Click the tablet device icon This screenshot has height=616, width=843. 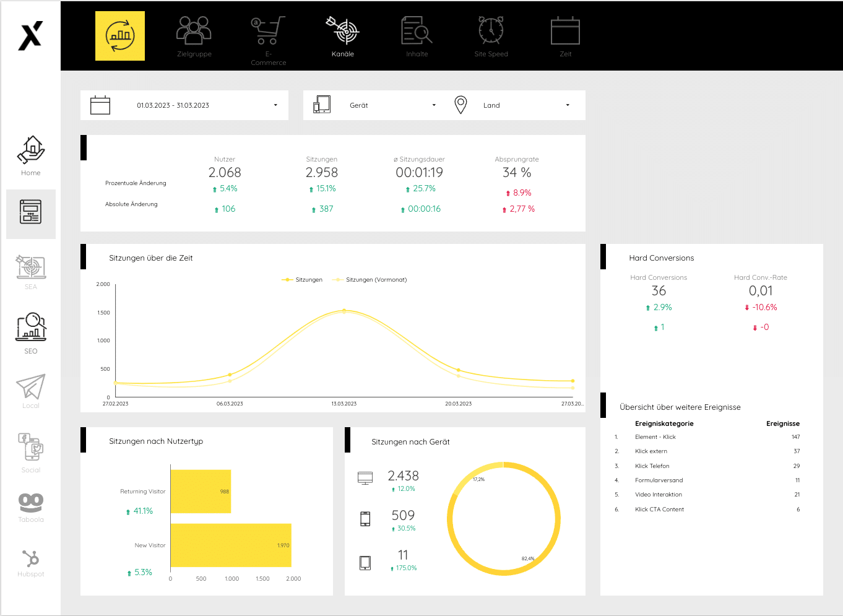click(365, 563)
